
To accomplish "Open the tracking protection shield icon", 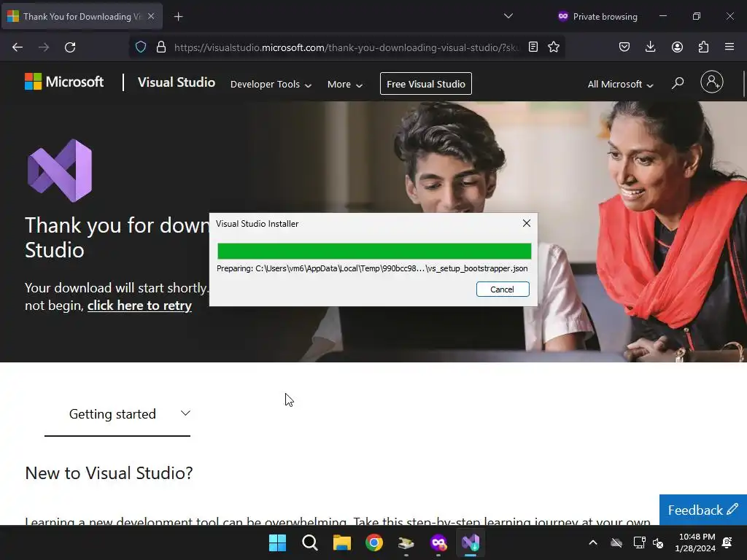I will (x=141, y=47).
